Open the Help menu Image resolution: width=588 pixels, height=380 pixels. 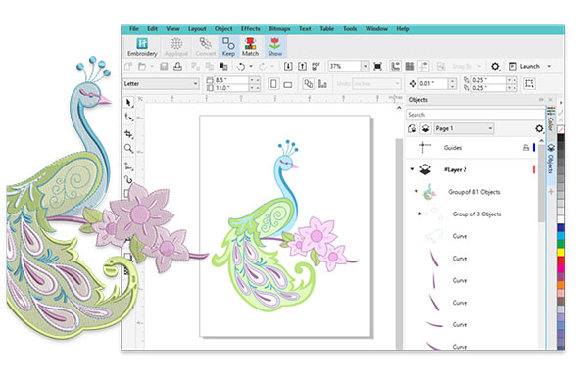pyautogui.click(x=403, y=28)
